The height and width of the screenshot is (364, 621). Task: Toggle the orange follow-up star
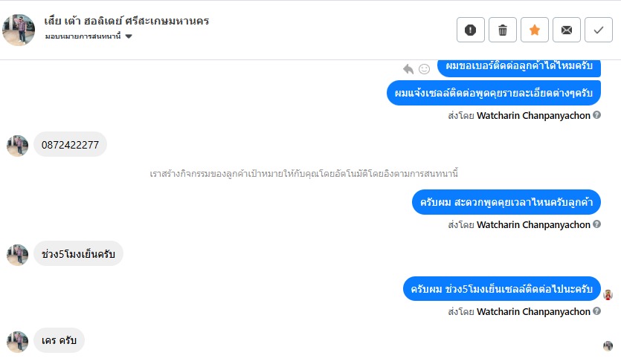pyautogui.click(x=535, y=30)
